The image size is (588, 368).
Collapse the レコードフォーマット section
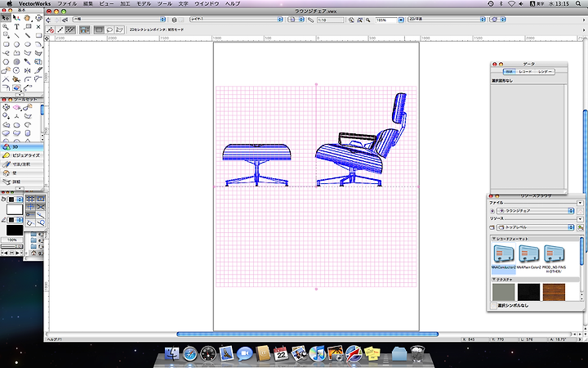(494, 239)
